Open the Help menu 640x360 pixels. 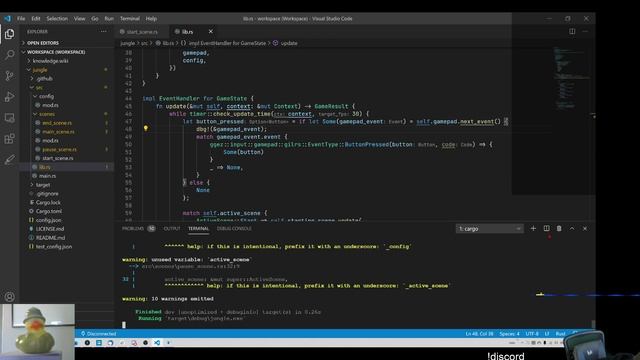[x=151, y=19]
